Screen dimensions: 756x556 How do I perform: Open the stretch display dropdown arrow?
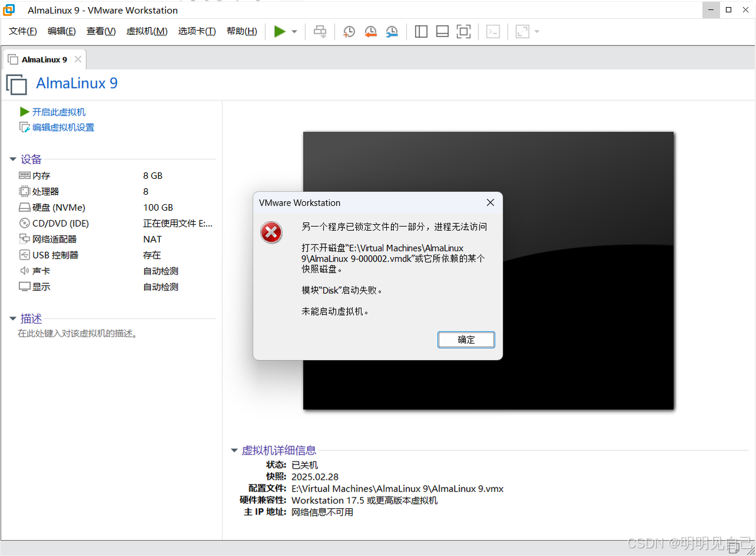pos(537,32)
